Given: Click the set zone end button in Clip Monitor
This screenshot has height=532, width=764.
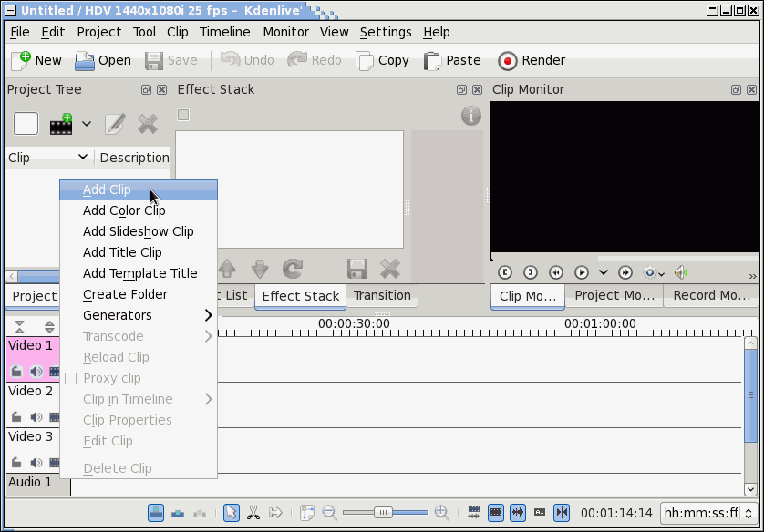Looking at the screenshot, I should click(531, 272).
